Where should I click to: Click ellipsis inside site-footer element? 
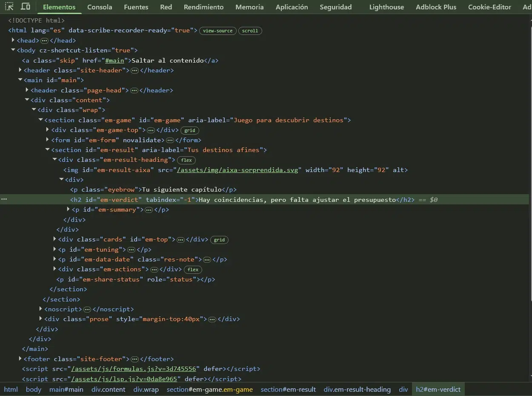pos(134,359)
